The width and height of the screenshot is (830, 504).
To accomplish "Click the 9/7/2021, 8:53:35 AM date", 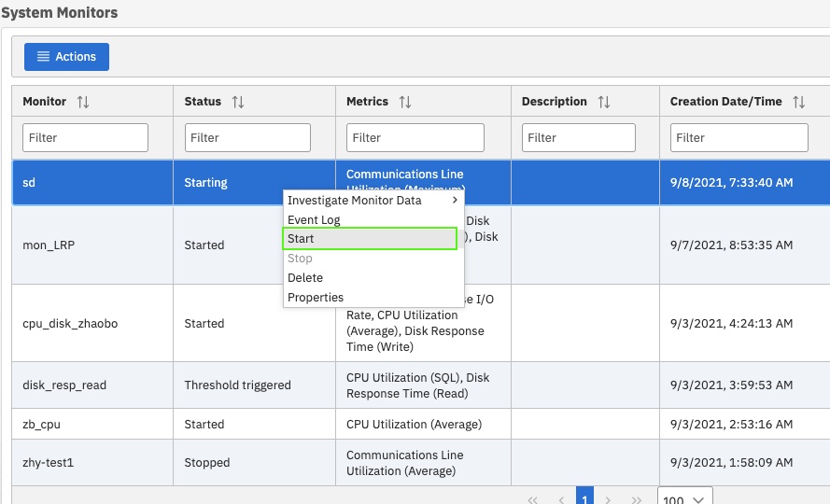I will pyautogui.click(x=732, y=245).
